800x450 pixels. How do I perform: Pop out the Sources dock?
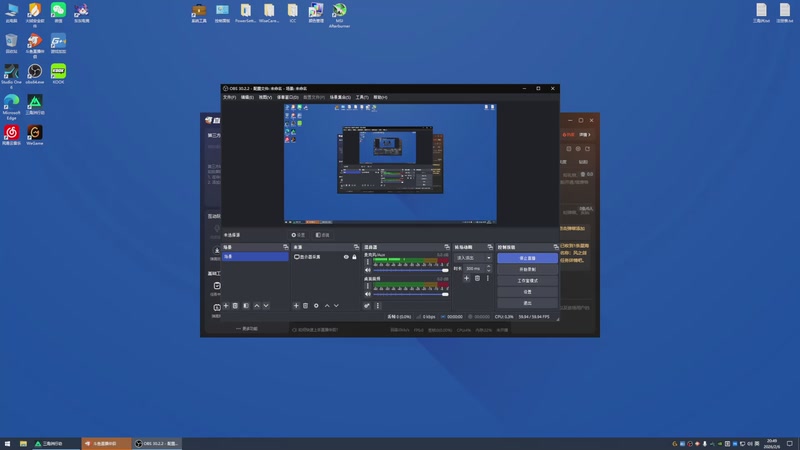click(x=356, y=247)
